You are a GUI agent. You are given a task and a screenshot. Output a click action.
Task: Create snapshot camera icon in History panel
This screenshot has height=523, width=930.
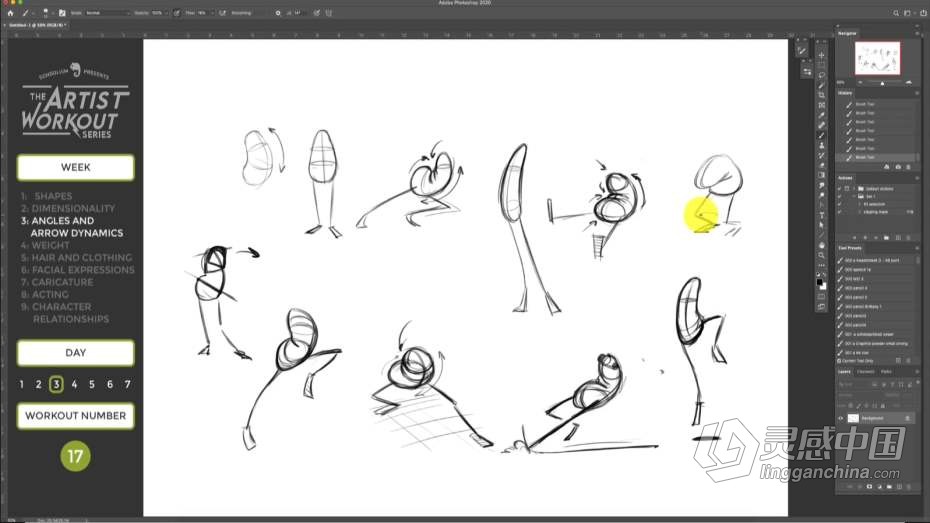click(x=898, y=167)
